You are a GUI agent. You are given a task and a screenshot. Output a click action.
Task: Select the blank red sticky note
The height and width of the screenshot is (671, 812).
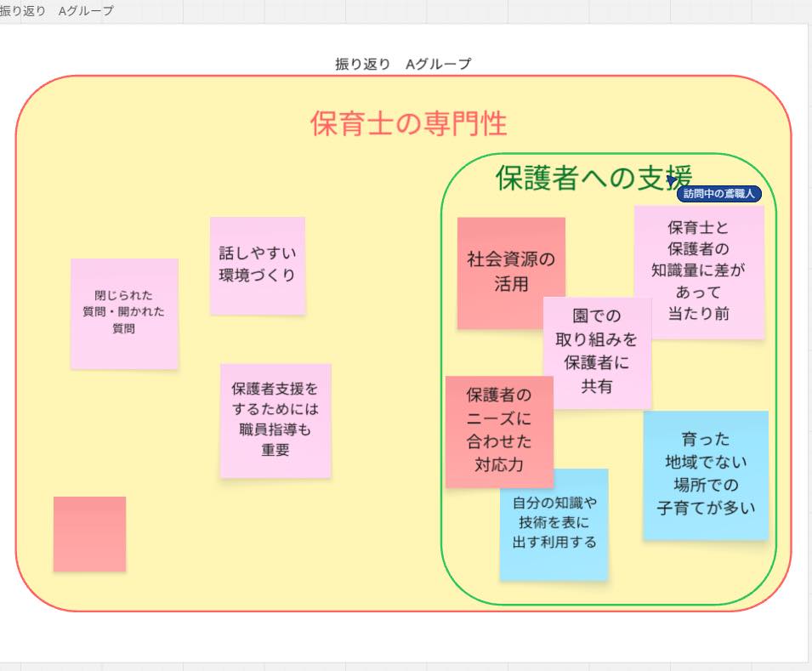(89, 533)
